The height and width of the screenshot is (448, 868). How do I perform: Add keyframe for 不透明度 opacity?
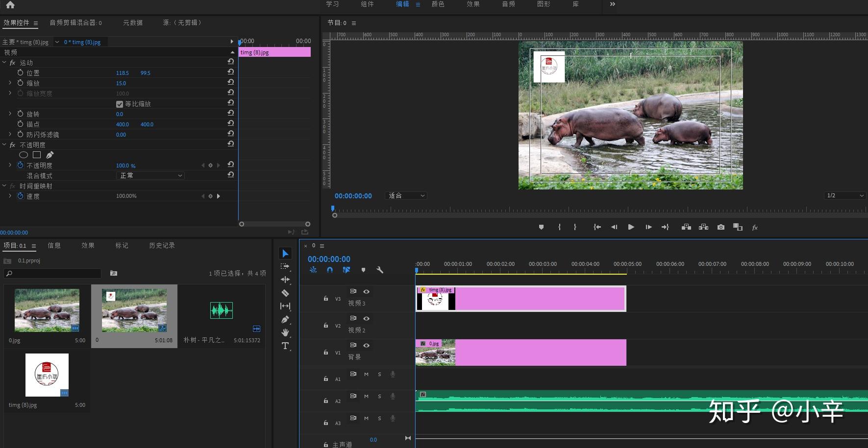click(211, 165)
